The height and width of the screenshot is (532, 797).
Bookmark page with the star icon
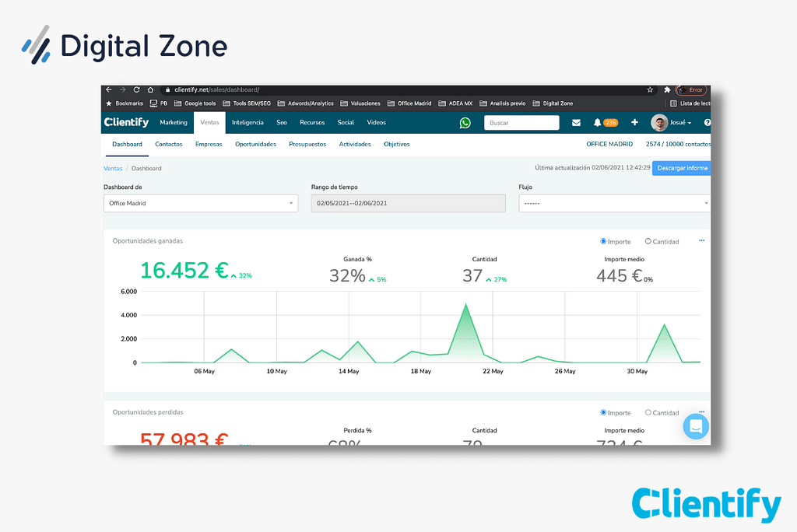point(650,90)
